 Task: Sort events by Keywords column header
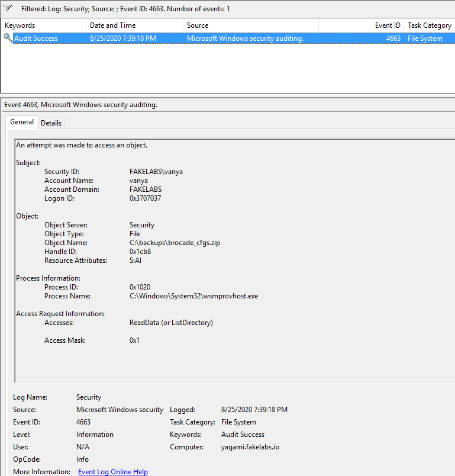point(20,25)
